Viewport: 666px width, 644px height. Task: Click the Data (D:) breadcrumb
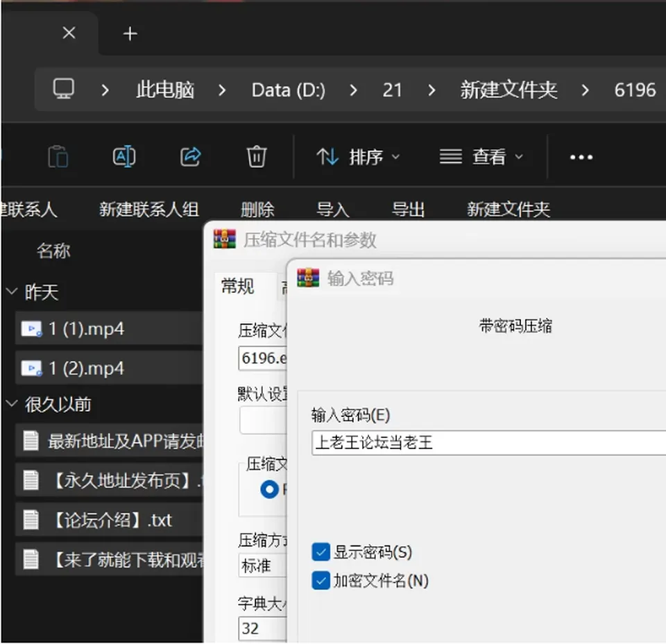point(289,90)
